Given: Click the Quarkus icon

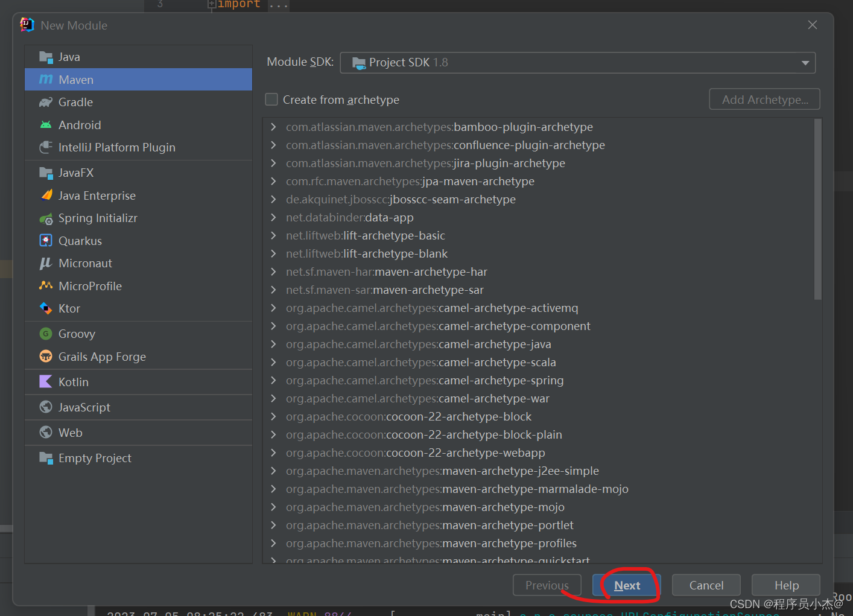Looking at the screenshot, I should [46, 241].
